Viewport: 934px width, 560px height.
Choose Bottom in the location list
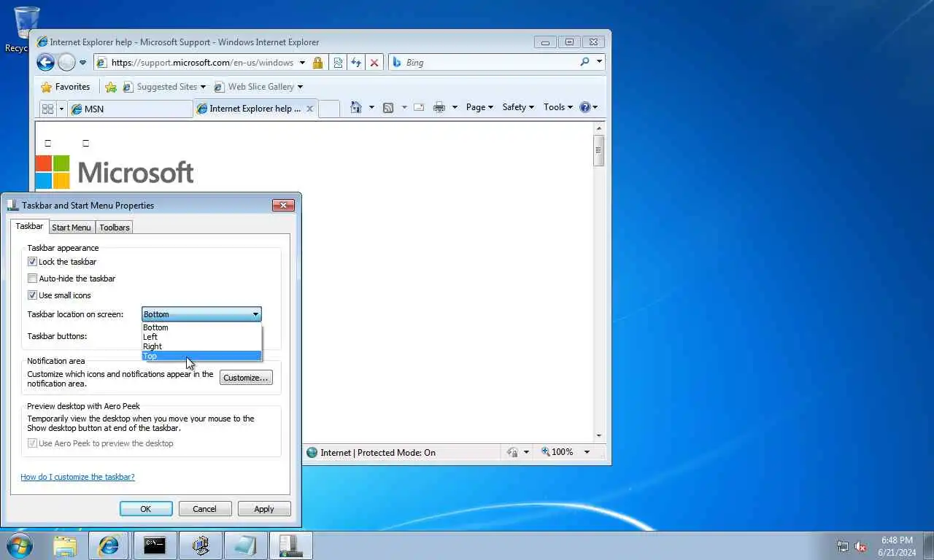(x=201, y=327)
